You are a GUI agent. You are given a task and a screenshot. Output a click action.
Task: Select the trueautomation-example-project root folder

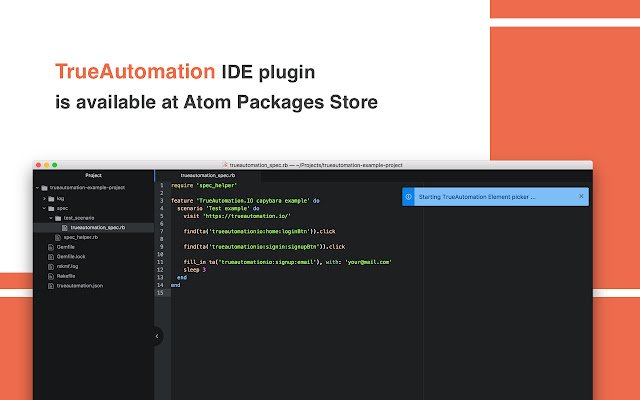click(87, 188)
